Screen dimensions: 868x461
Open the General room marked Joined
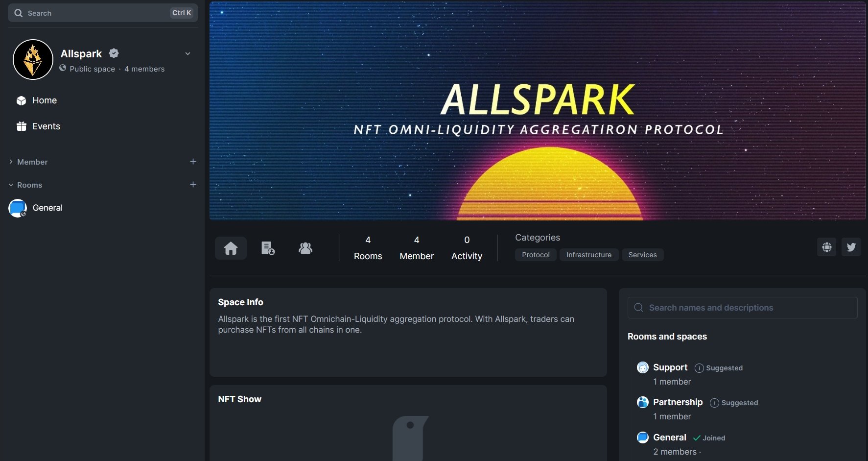(x=669, y=437)
